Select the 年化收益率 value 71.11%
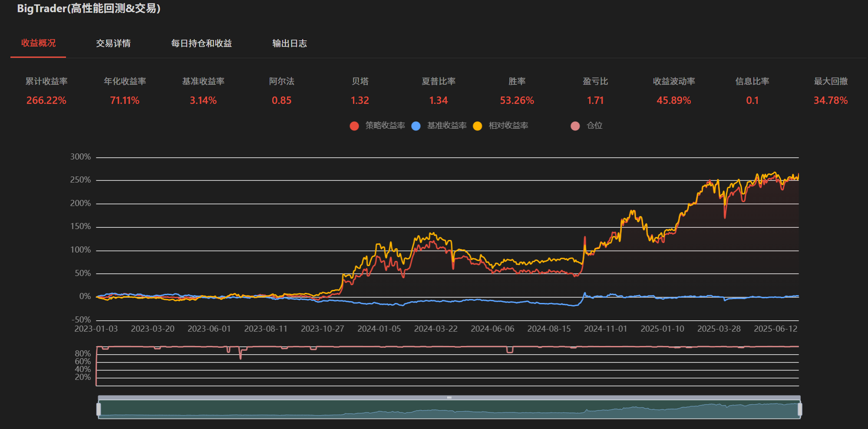Image resolution: width=868 pixels, height=429 pixels. 125,100
